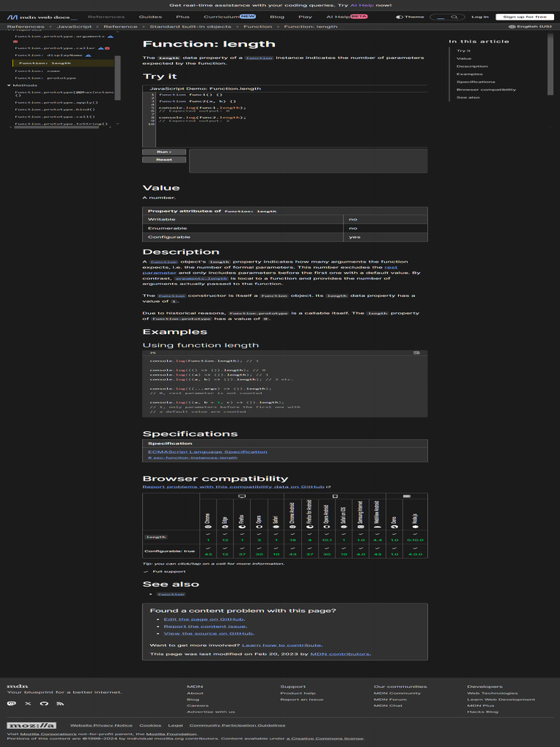Jump to Browser compatibility in article outline
560x747 pixels.
pyautogui.click(x=486, y=90)
